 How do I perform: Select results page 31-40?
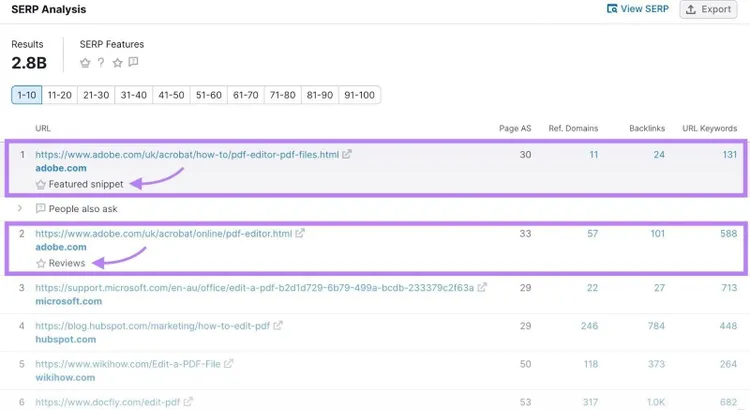pos(133,95)
